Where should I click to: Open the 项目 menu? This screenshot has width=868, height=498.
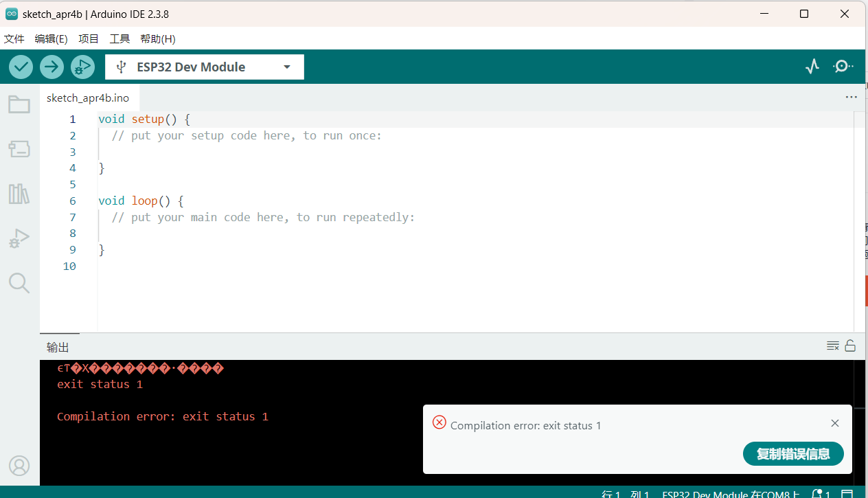[x=89, y=39]
